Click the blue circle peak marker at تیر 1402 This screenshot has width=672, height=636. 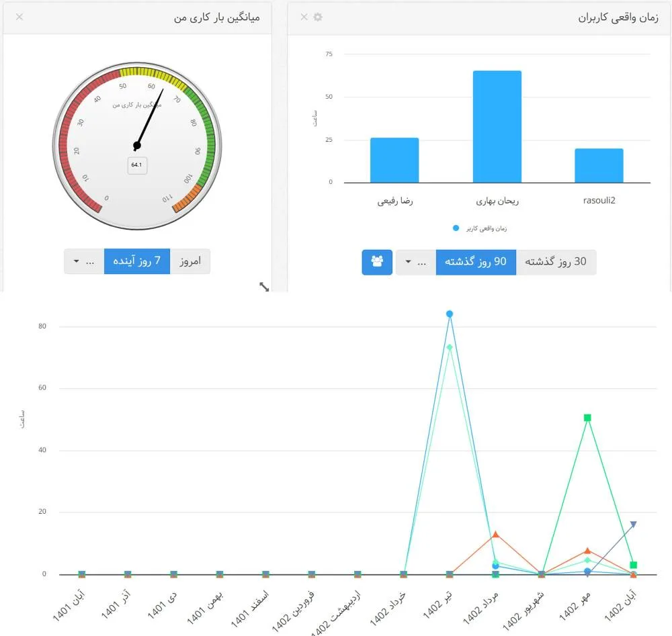point(450,314)
